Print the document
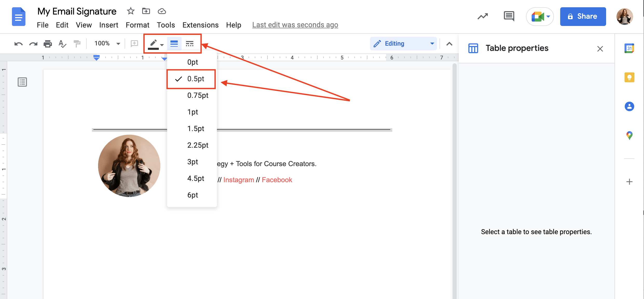The height and width of the screenshot is (299, 644). coord(48,44)
